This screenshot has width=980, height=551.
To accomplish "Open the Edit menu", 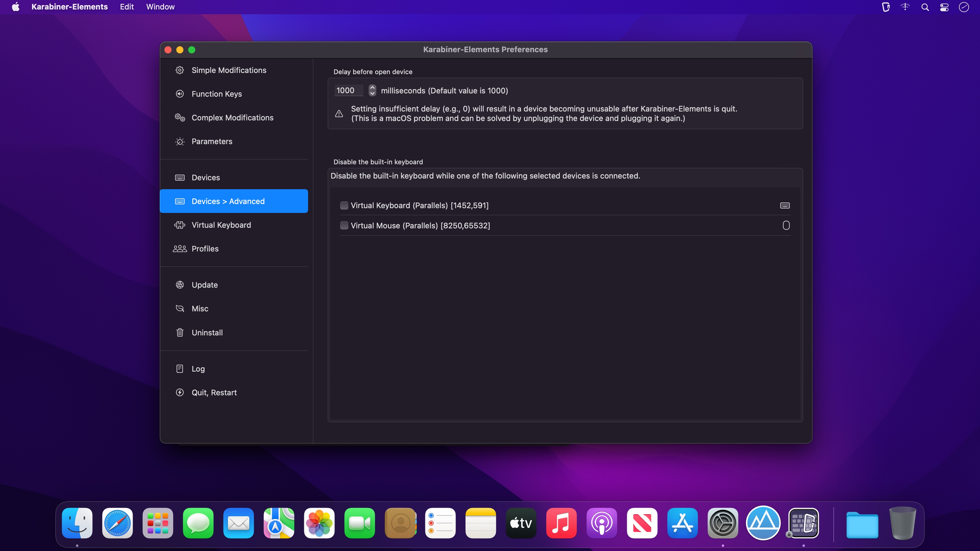I will click(x=127, y=7).
